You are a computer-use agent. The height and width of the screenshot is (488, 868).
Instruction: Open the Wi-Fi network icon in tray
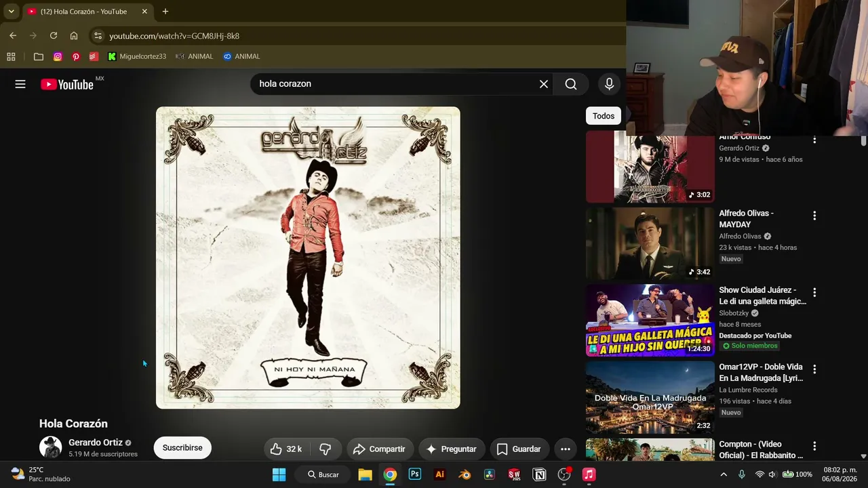coord(759,474)
